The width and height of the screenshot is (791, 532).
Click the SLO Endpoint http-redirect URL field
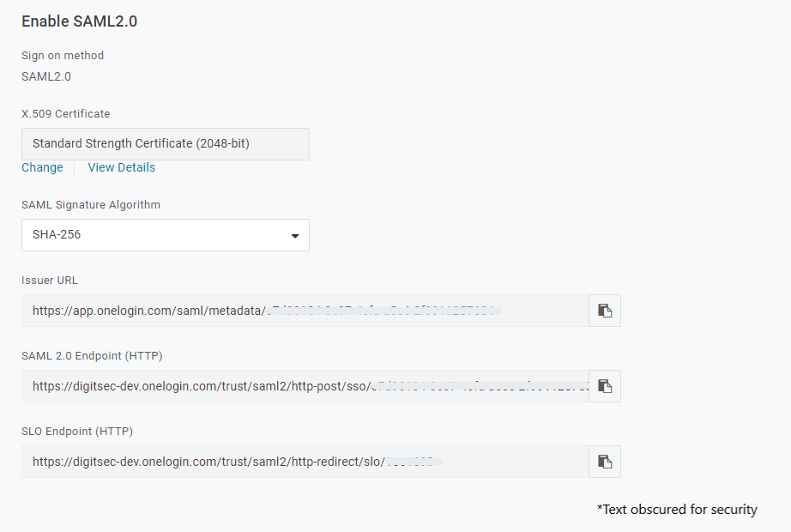pyautogui.click(x=305, y=462)
